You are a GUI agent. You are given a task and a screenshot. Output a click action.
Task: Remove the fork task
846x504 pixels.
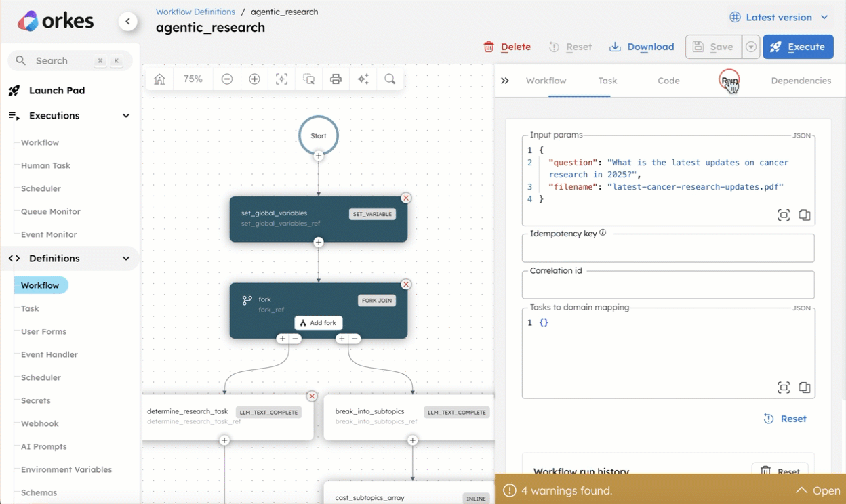(406, 284)
